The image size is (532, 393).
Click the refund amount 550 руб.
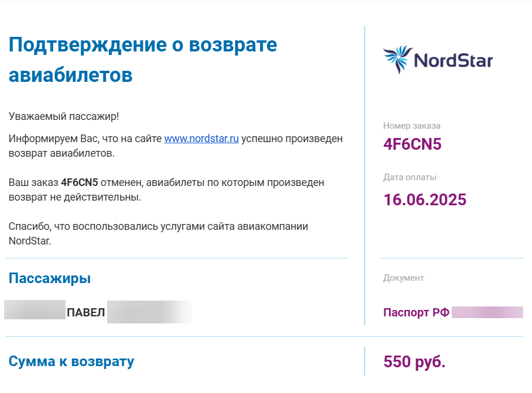[x=414, y=361]
